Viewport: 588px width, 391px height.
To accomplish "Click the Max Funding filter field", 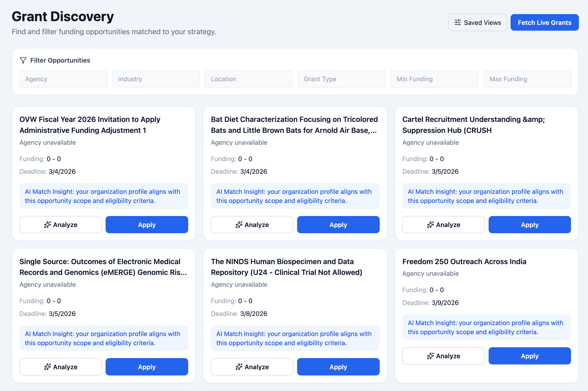I will [527, 79].
